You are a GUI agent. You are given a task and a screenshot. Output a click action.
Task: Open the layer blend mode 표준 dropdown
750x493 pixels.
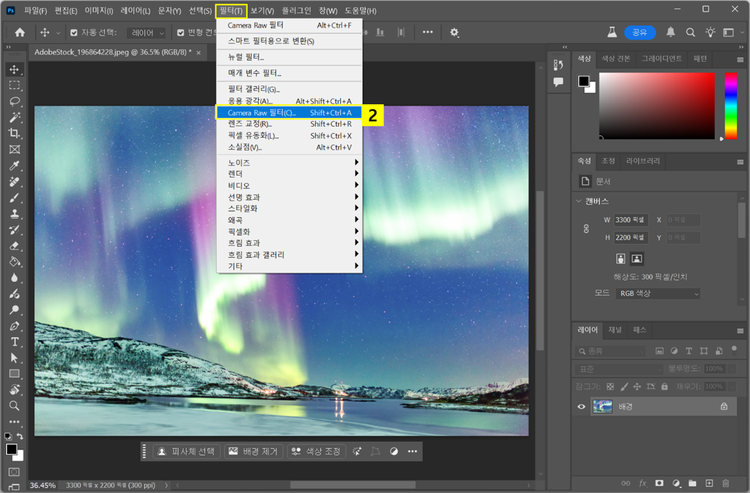coord(618,369)
